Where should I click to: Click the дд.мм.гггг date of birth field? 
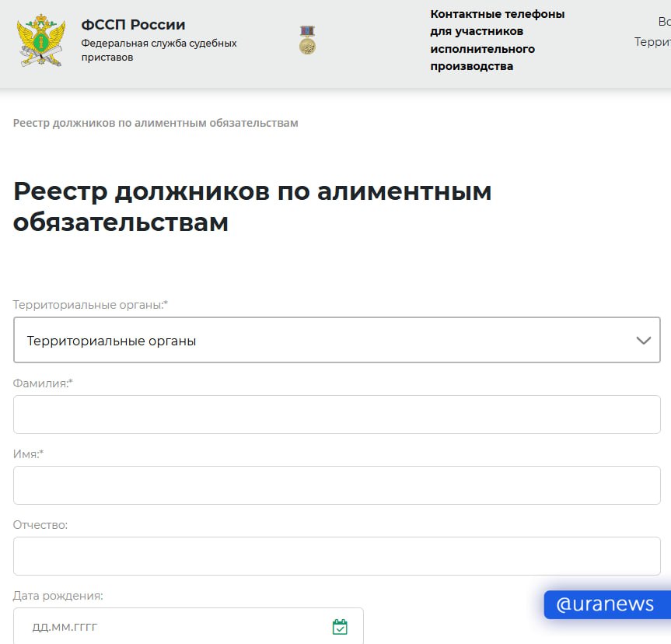pyautogui.click(x=171, y=627)
